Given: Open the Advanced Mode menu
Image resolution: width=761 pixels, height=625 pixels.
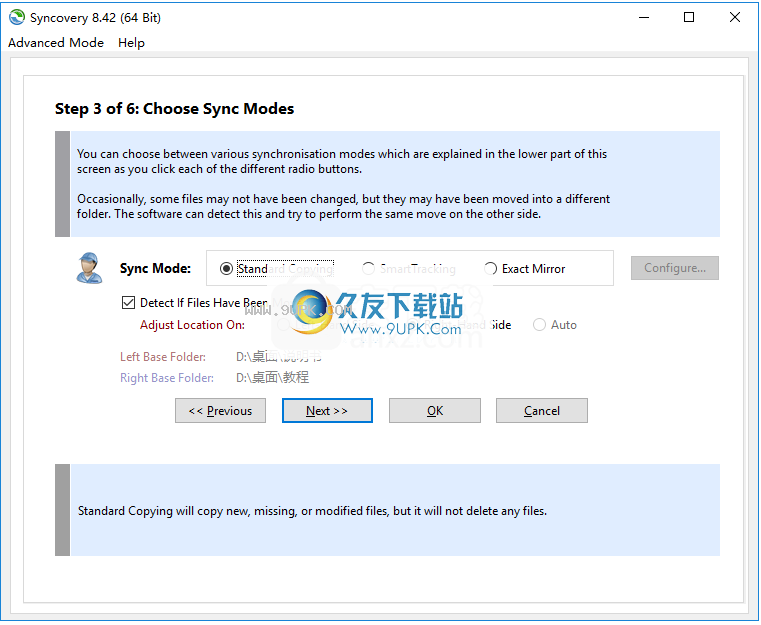Looking at the screenshot, I should (56, 43).
